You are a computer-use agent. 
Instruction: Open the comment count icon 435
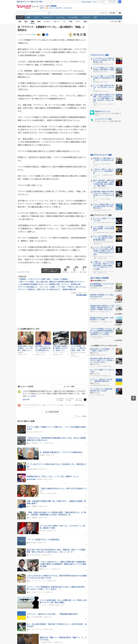[x=33, y=35]
